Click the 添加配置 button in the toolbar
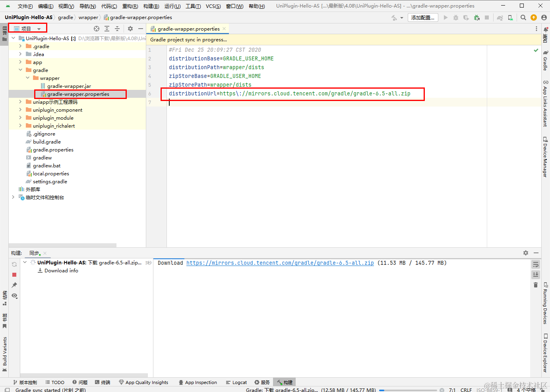Viewport: 550px width, 392px height. pyautogui.click(x=422, y=17)
